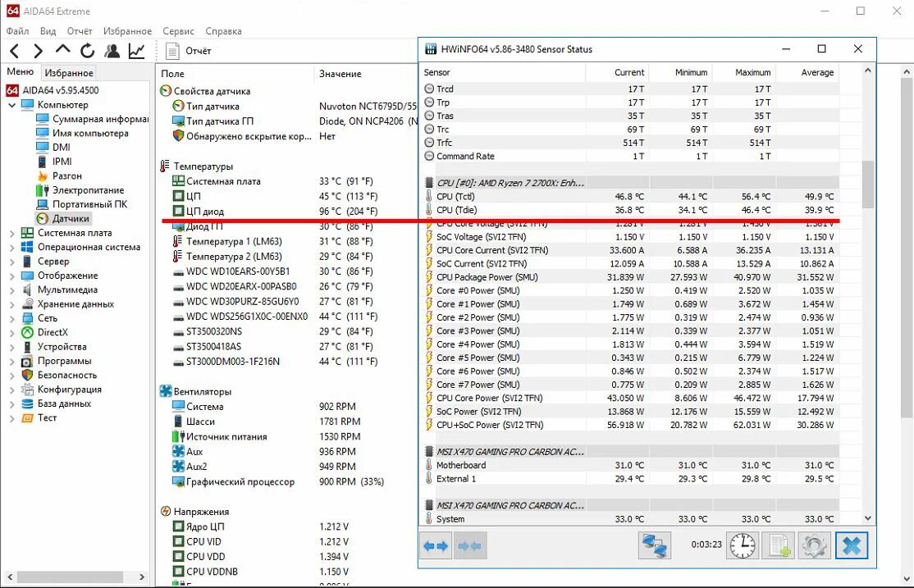The height and width of the screenshot is (588, 914).
Task: Click the CPU (Tctl) thermometer icon
Action: [429, 196]
